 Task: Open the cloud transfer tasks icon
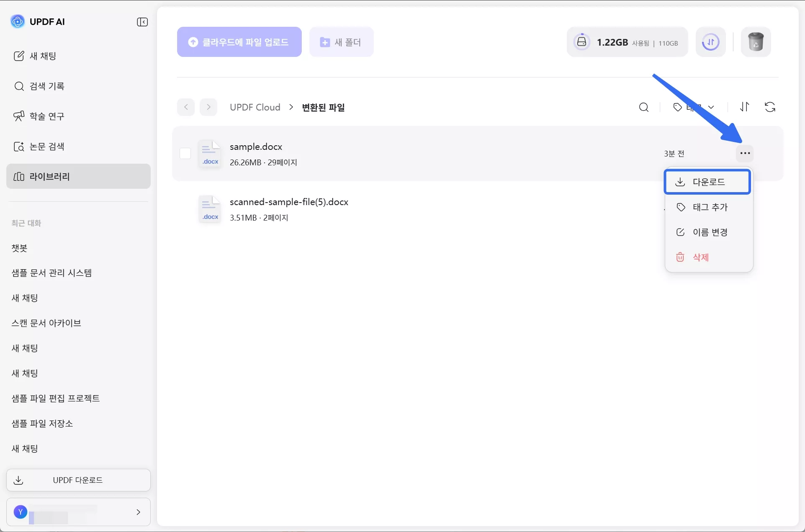pos(711,42)
